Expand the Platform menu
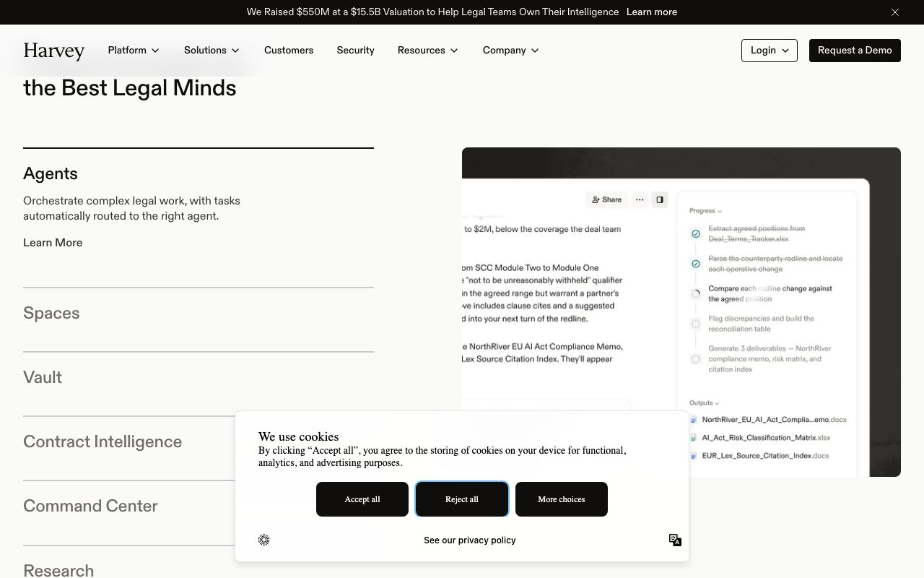Image resolution: width=924 pixels, height=578 pixels. coord(134,50)
